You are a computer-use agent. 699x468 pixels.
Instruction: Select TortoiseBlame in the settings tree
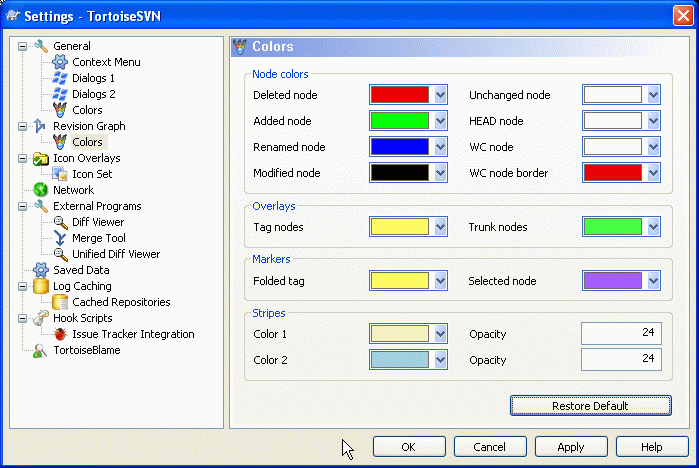(x=87, y=350)
